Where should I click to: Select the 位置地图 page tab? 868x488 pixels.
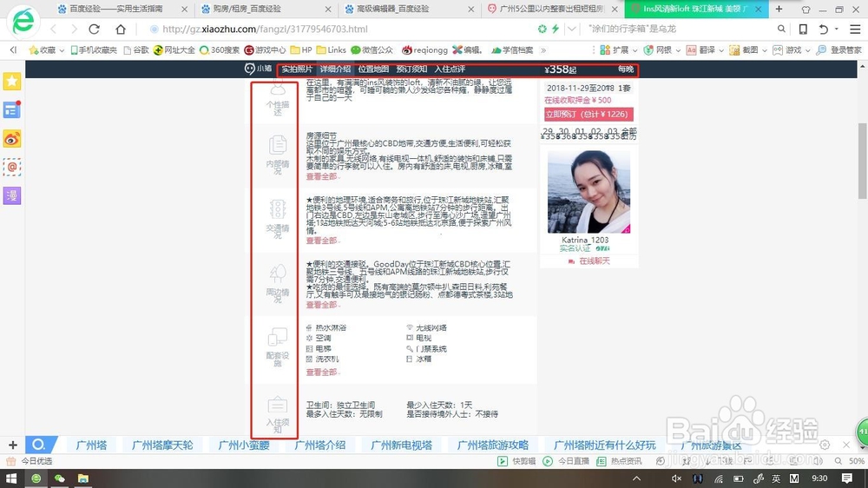(373, 69)
